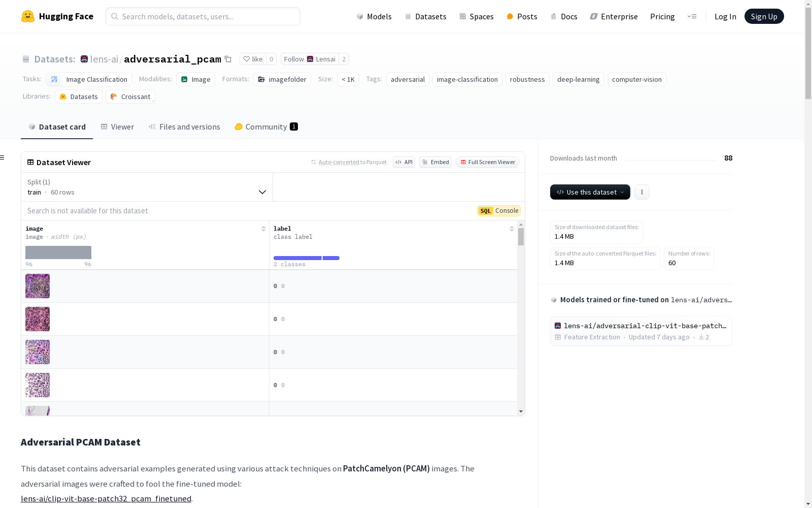Select the imagefolder format tag
Image resolution: width=812 pixels, height=508 pixels.
coord(282,79)
